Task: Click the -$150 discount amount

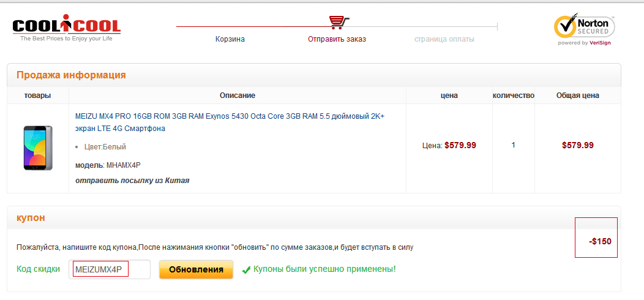Action: point(600,242)
